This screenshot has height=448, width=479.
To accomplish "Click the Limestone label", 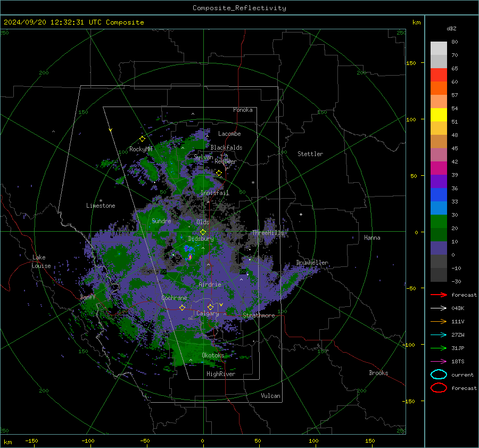I will 101,206.
